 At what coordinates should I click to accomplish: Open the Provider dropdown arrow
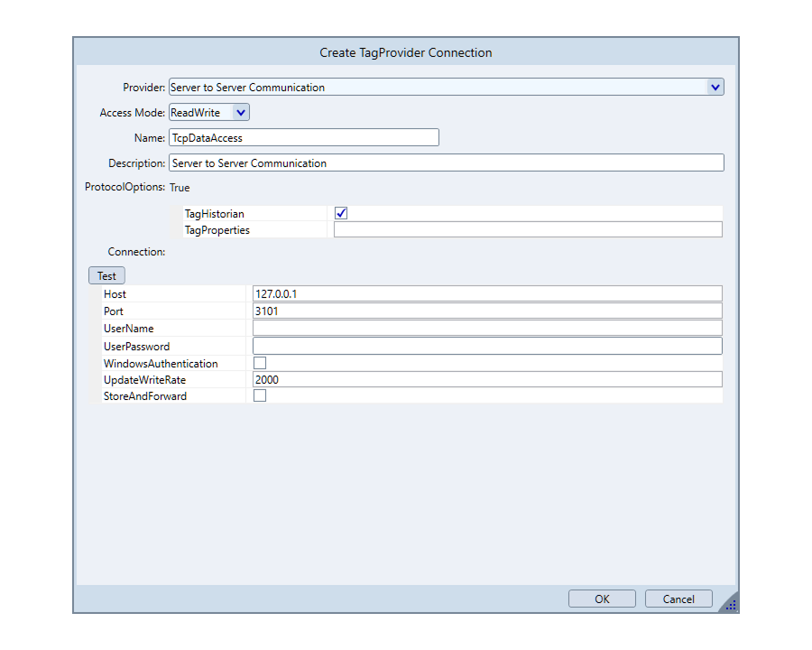coord(715,88)
